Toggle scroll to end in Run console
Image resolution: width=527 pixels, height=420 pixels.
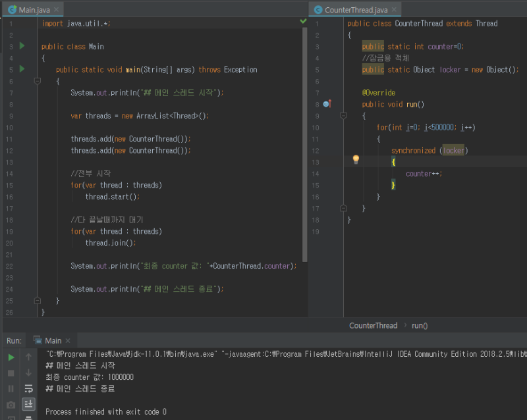tap(29, 404)
